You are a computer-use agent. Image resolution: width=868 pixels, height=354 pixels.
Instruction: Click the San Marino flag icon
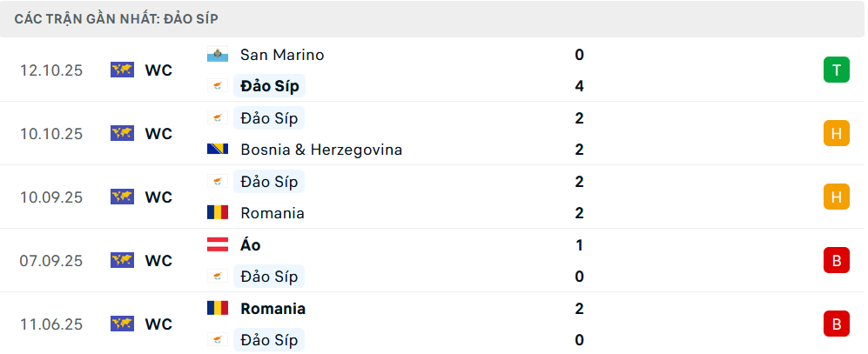pyautogui.click(x=217, y=55)
